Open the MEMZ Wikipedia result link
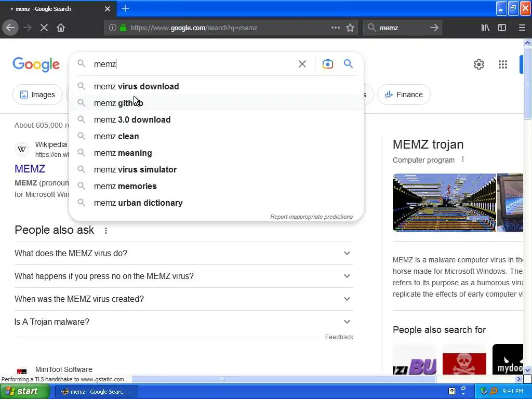Screen dimensions: 532x399 (30, 169)
